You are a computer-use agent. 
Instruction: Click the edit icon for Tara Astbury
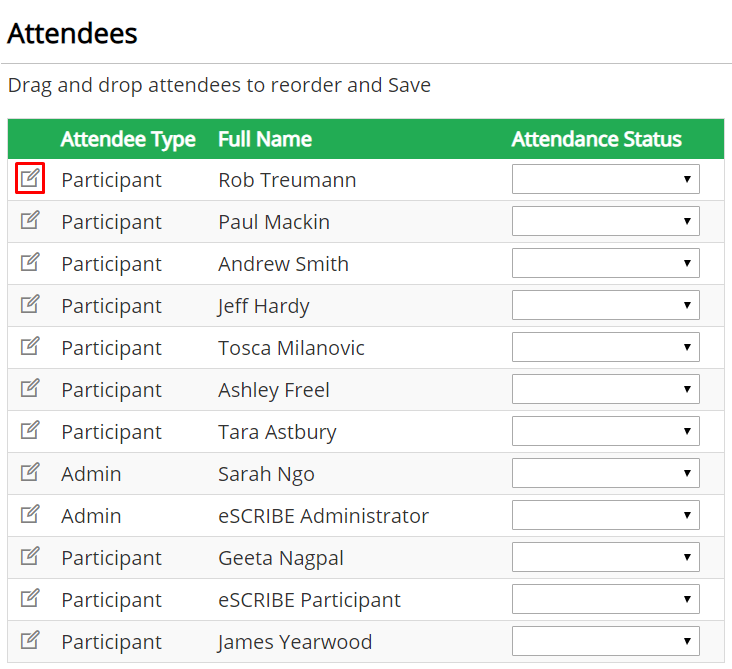click(x=30, y=430)
